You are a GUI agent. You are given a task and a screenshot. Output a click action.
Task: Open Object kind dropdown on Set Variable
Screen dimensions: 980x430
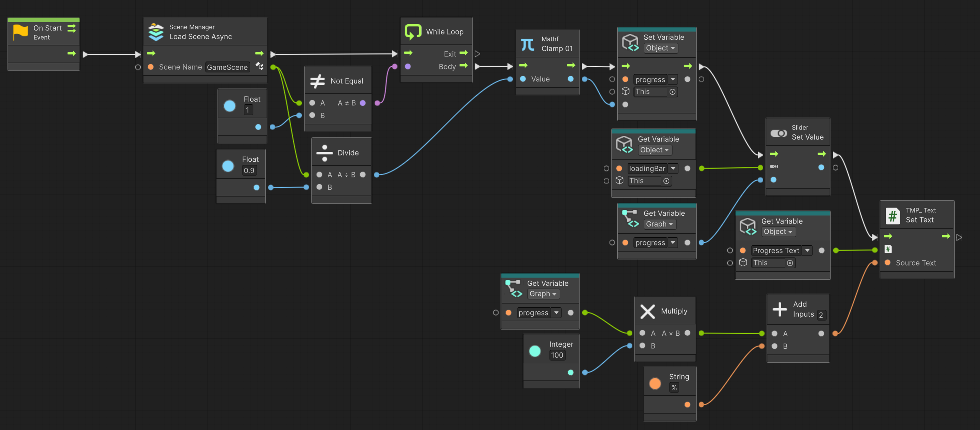click(x=660, y=49)
